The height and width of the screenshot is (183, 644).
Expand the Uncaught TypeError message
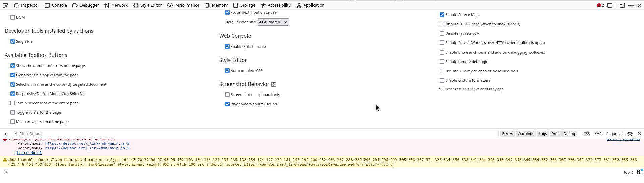pos(10,139)
